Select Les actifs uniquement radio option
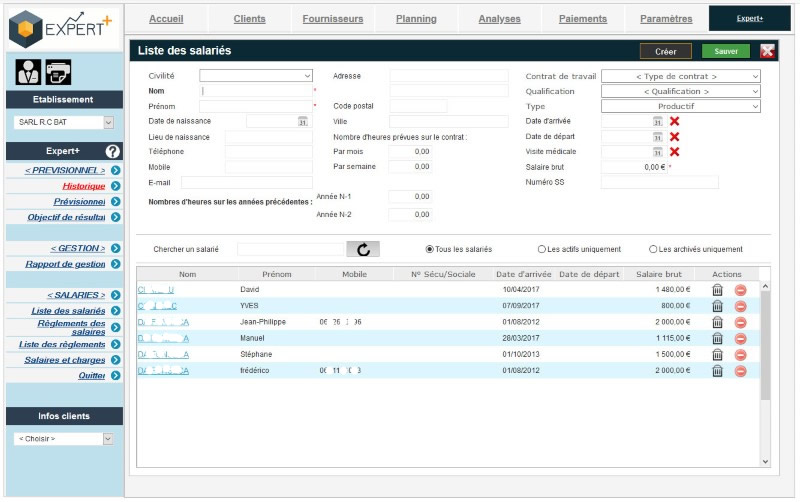 [x=542, y=249]
